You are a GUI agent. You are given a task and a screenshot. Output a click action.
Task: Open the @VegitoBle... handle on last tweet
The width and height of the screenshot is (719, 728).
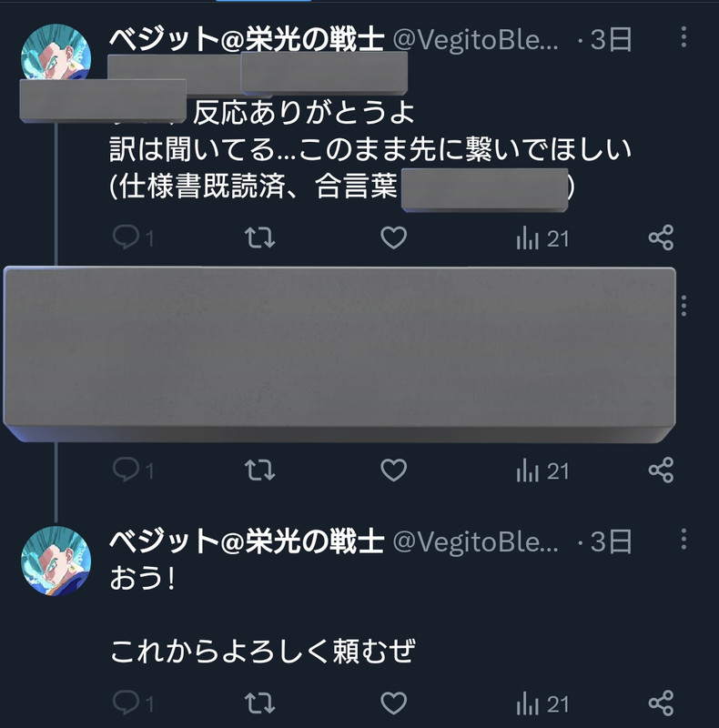475,541
